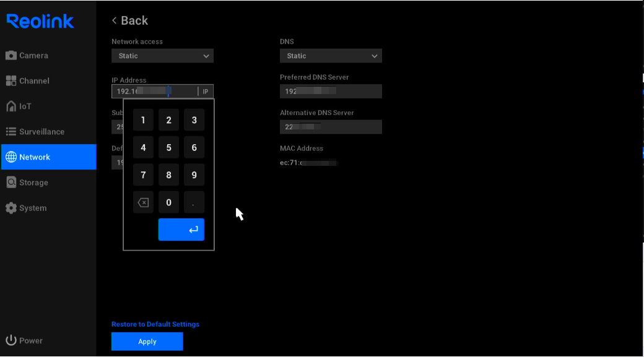
Task: Open the Camera section icon
Action: (x=11, y=56)
